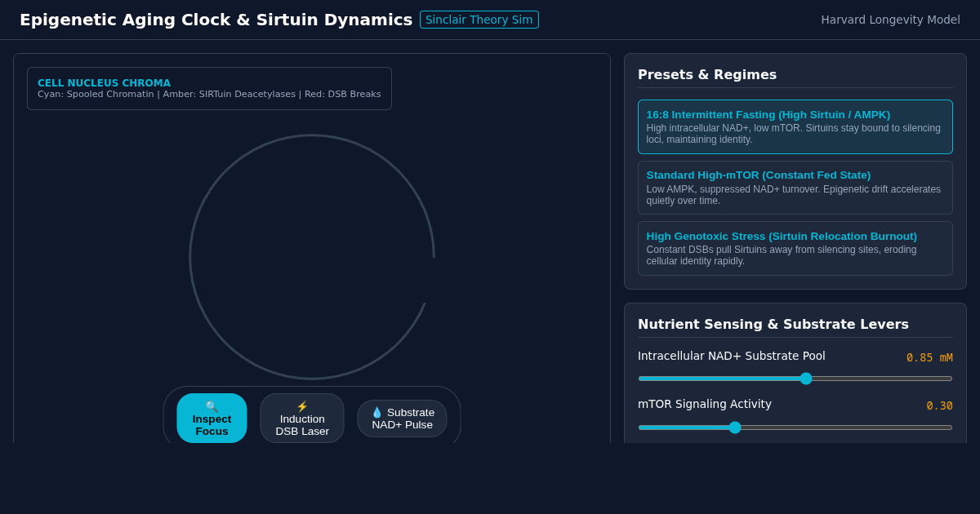Click the Harvard Longevity Model label

[890, 20]
